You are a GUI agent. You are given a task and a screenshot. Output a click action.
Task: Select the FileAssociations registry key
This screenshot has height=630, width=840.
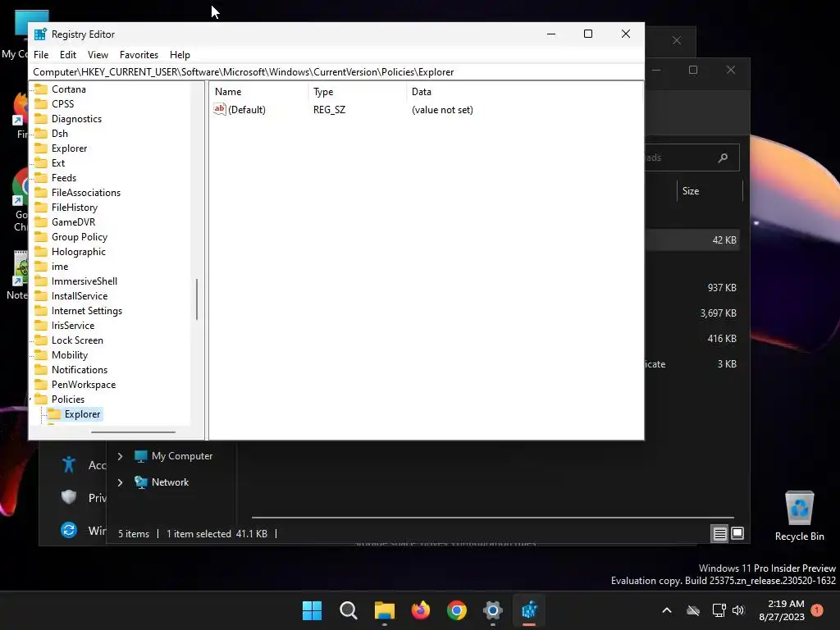coord(85,192)
